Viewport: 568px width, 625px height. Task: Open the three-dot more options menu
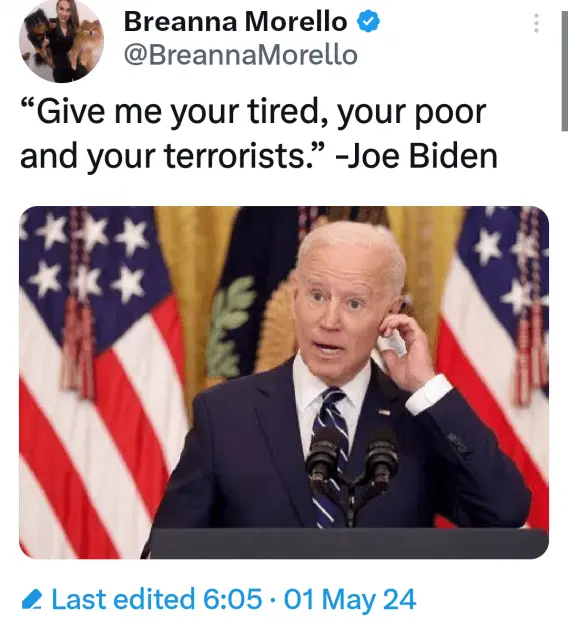pyautogui.click(x=537, y=23)
